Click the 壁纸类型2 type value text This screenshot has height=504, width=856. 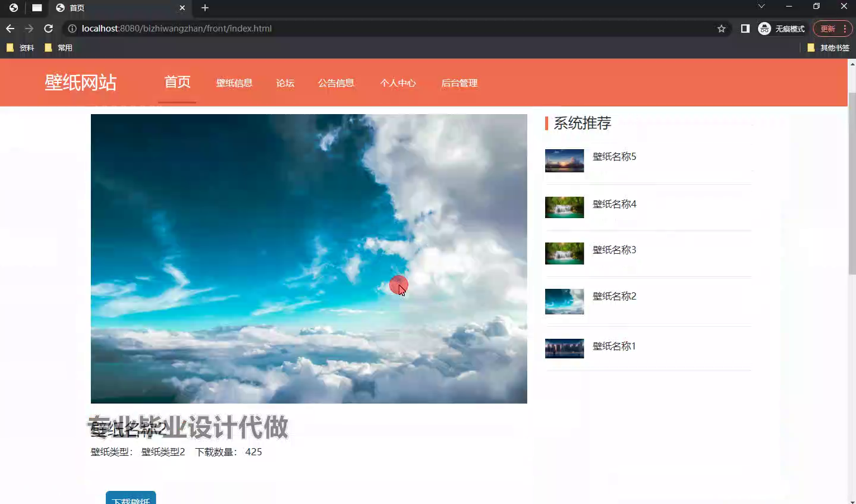(x=163, y=452)
